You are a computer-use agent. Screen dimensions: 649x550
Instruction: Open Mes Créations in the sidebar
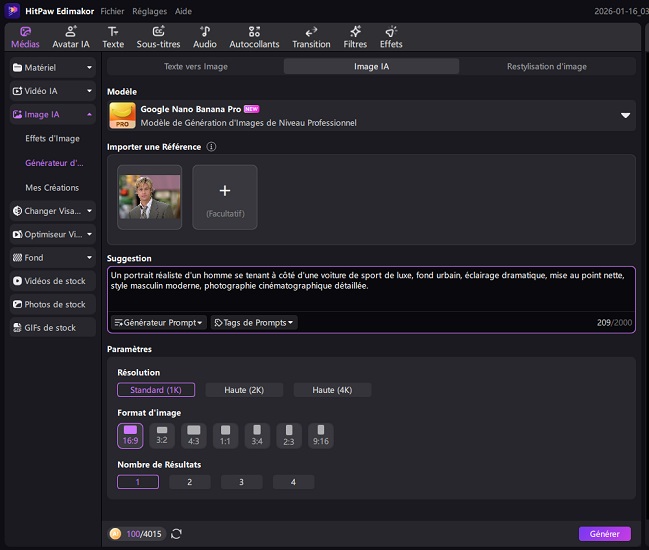52,187
